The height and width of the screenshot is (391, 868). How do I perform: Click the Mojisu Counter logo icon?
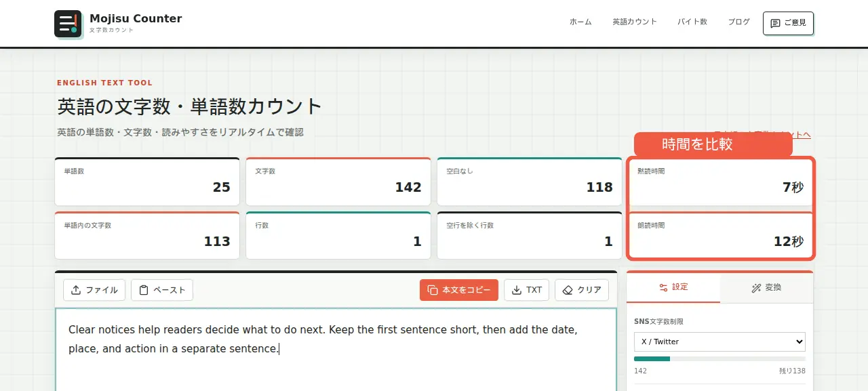(x=68, y=24)
